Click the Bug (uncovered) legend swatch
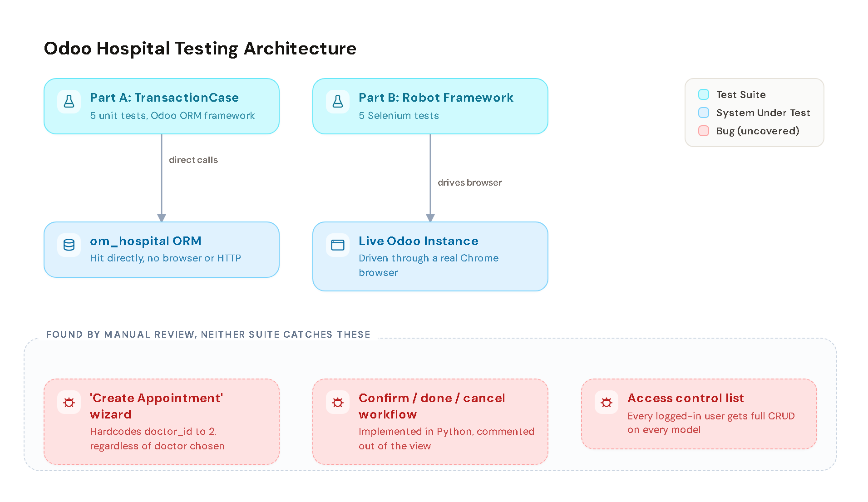The image size is (868, 502). tap(704, 131)
